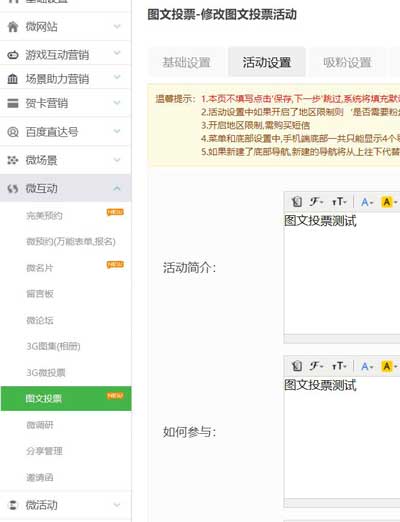Open 微论坛 in sidebar

40,320
